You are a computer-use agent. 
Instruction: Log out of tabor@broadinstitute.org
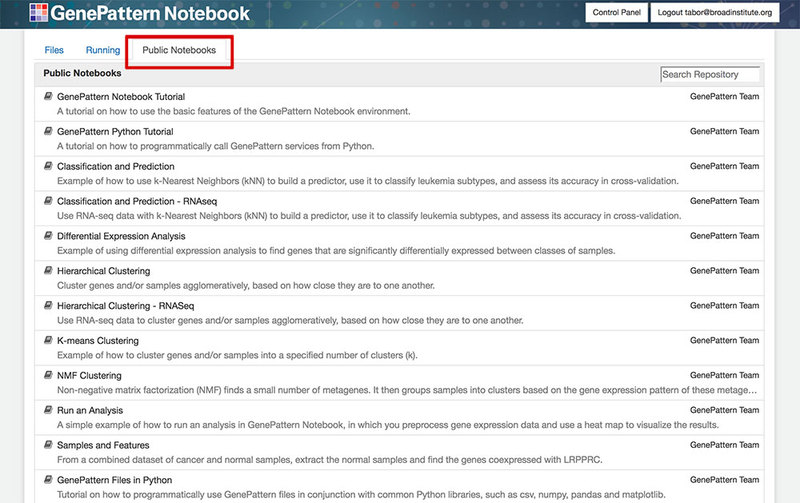click(715, 12)
